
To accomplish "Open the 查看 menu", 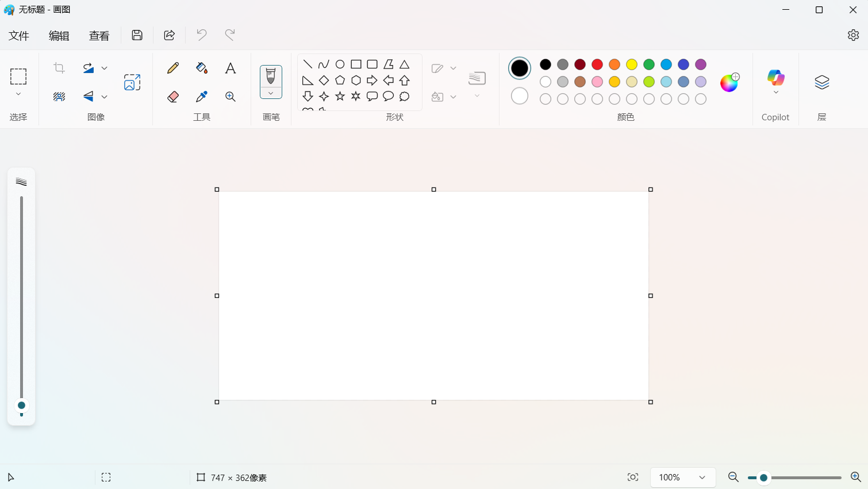I will coord(99,36).
